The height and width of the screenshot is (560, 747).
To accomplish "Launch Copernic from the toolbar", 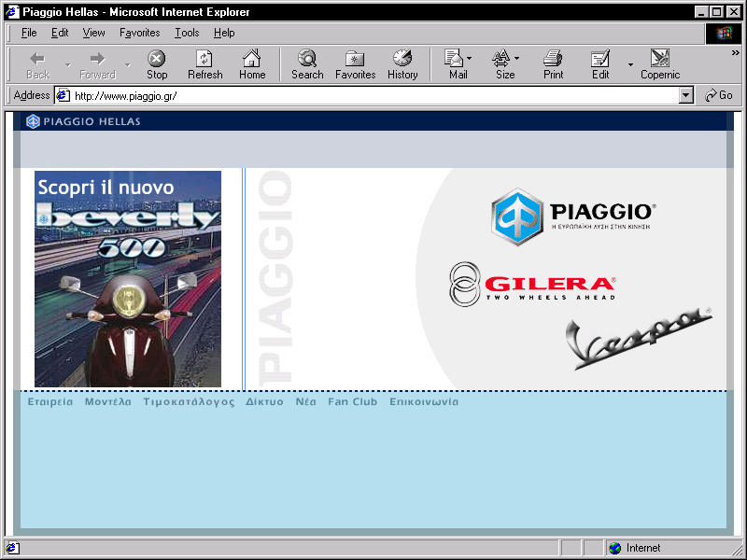I will [660, 64].
